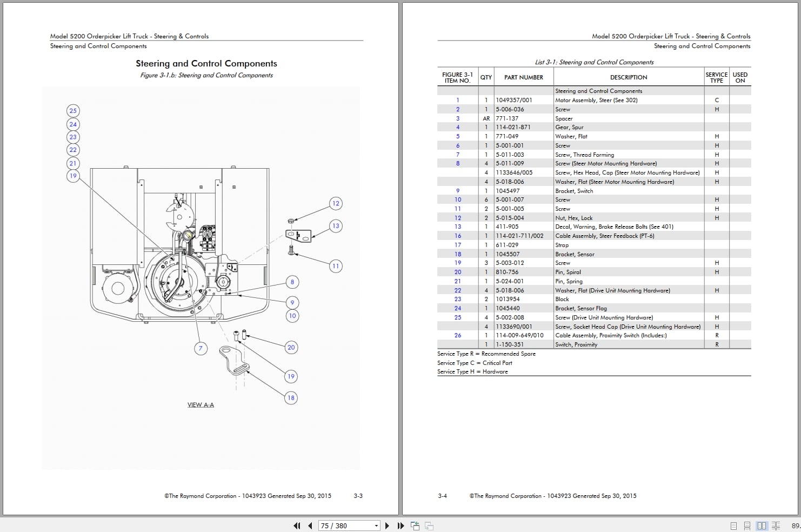The image size is (801, 532).
Task: Click callout bubble 12 in the diagram
Action: (x=336, y=203)
